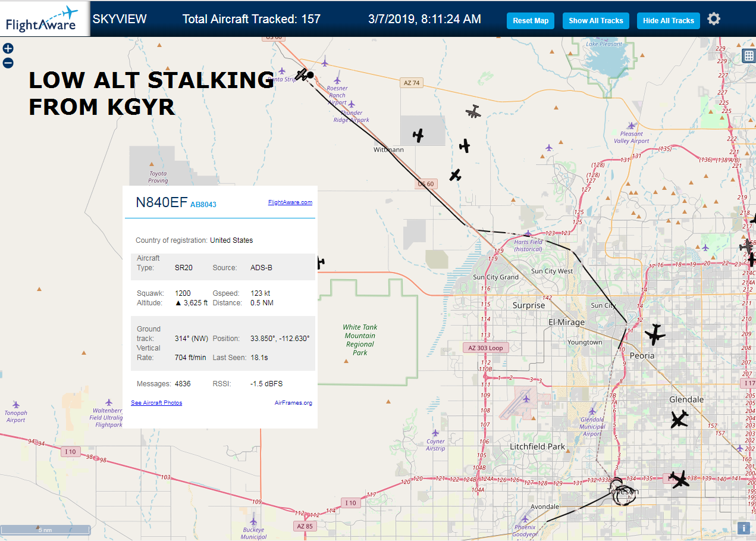Select the aircraft icon over Glendale
This screenshot has width=756, height=541.
[679, 419]
